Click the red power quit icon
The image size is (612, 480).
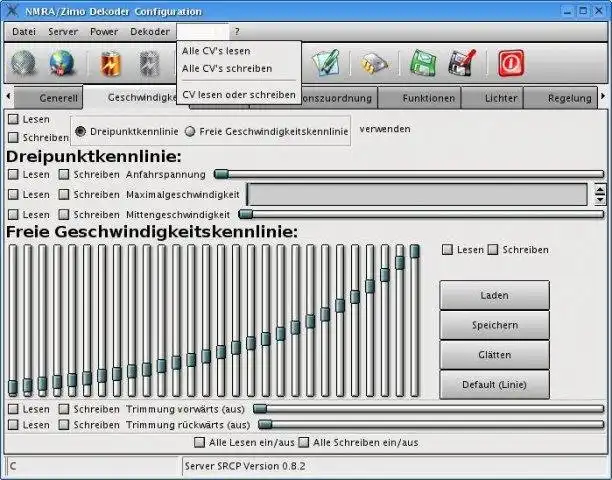[x=511, y=63]
